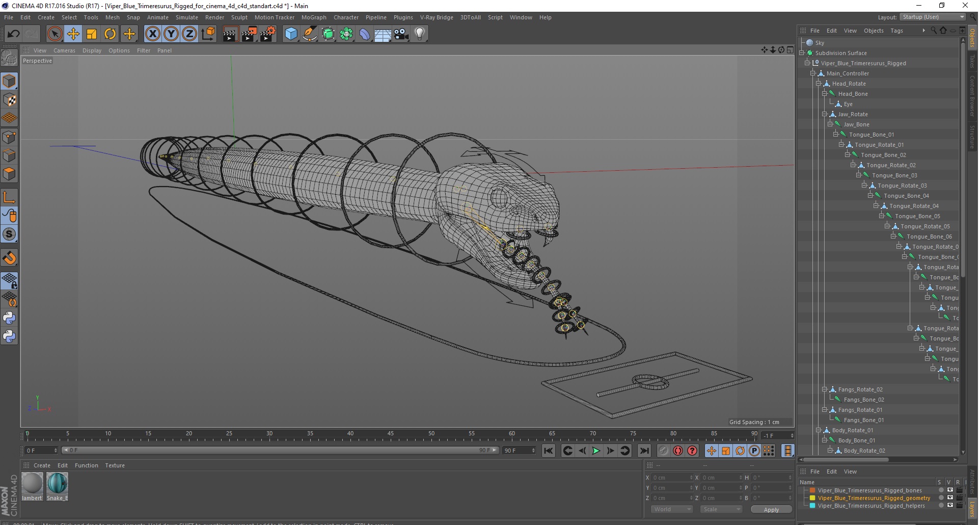980x525 pixels.
Task: Select the Tongue_Bone_03 object
Action: [x=894, y=175]
